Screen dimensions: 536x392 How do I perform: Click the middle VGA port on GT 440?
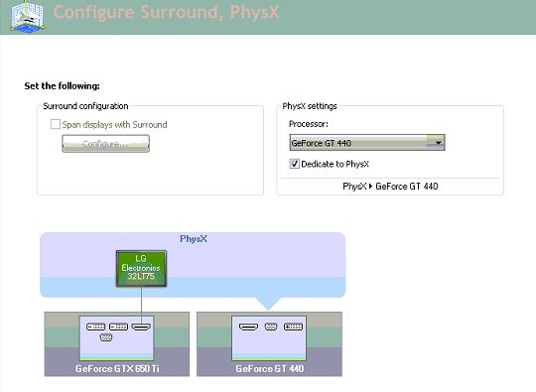pos(271,327)
